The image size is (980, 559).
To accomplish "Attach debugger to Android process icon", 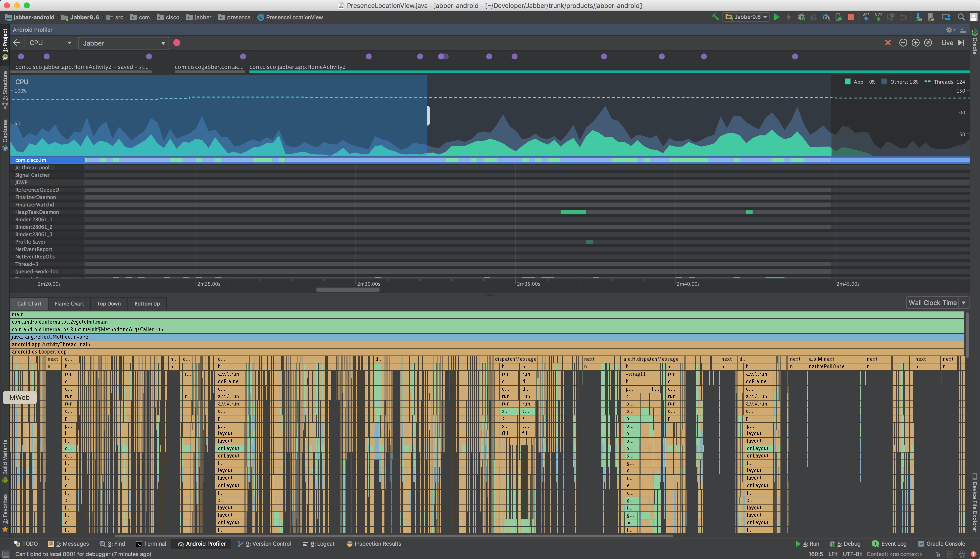I will point(838,17).
